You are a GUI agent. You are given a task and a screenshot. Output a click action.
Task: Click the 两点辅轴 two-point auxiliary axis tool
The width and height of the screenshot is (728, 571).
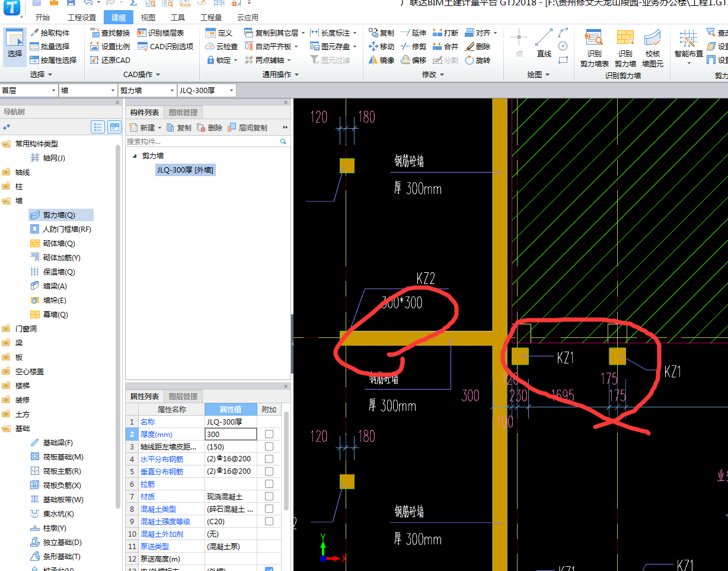pos(268,60)
